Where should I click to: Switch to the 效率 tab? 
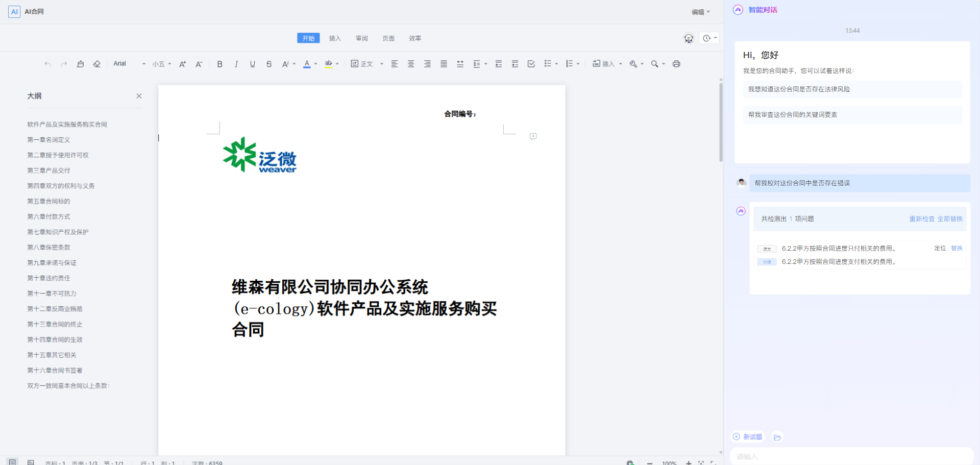pyautogui.click(x=415, y=38)
